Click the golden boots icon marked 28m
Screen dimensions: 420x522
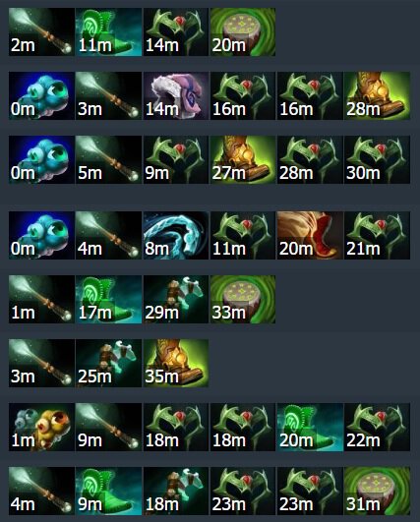coord(377,95)
